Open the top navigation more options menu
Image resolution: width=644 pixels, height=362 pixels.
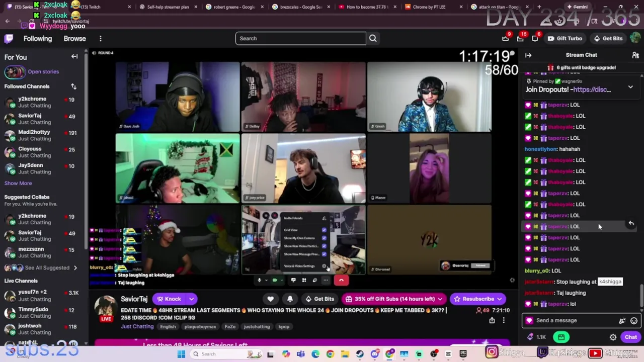[101, 39]
